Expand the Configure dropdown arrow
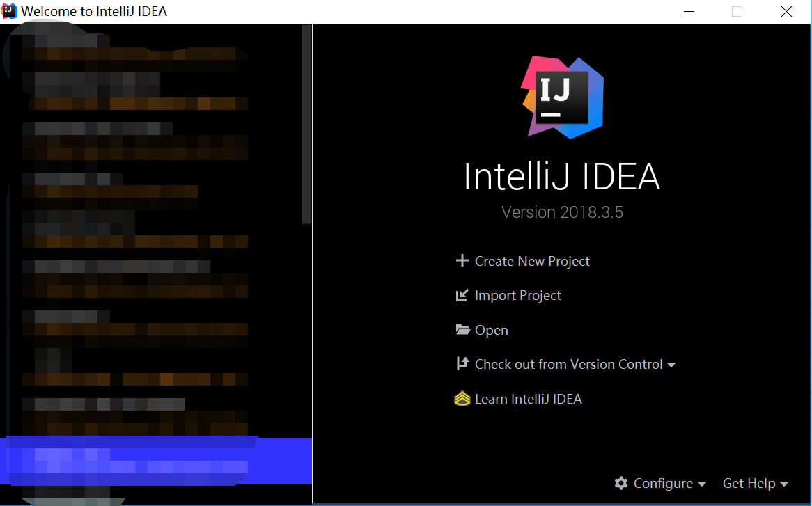Image resolution: width=812 pixels, height=506 pixels. [x=702, y=484]
